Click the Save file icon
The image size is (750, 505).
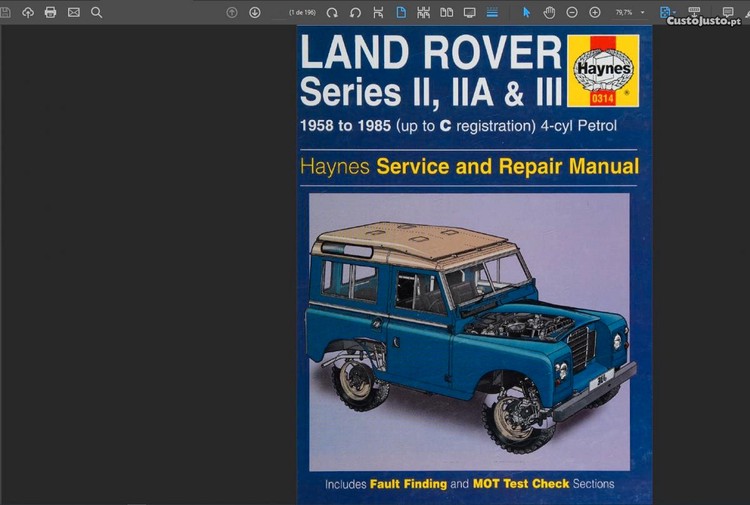5,12
